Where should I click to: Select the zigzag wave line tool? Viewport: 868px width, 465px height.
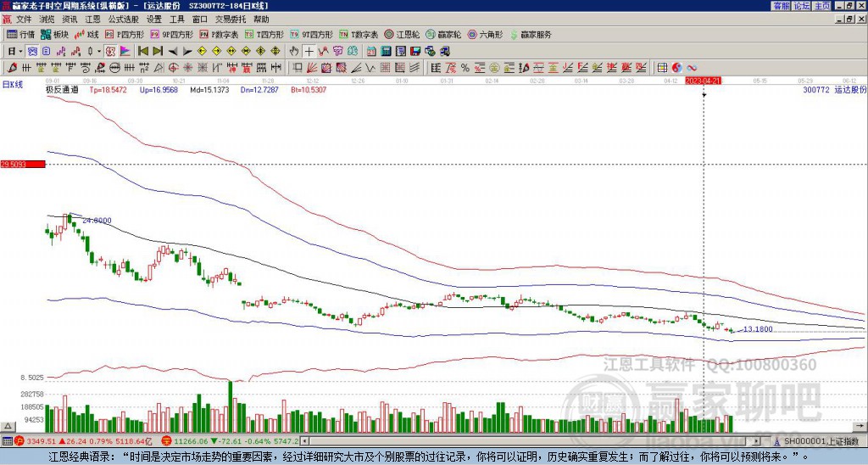(370, 68)
